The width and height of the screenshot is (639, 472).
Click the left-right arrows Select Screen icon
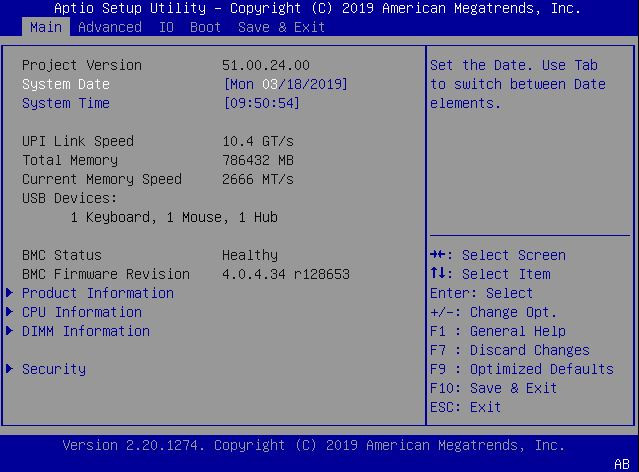point(438,255)
